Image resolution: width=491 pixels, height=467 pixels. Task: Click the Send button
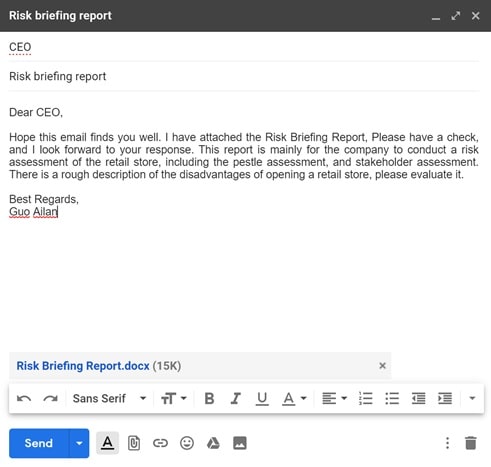click(39, 443)
